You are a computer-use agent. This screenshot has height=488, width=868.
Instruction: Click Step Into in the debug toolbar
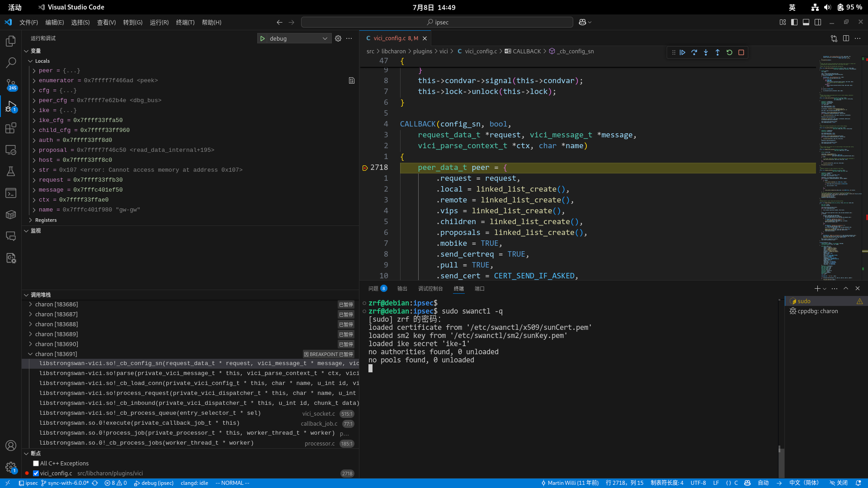[x=706, y=52]
